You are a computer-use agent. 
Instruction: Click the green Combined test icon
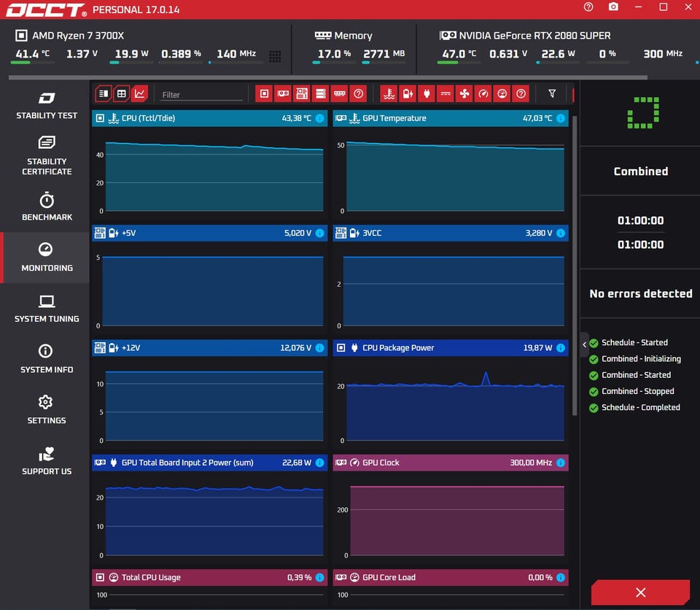pyautogui.click(x=643, y=112)
